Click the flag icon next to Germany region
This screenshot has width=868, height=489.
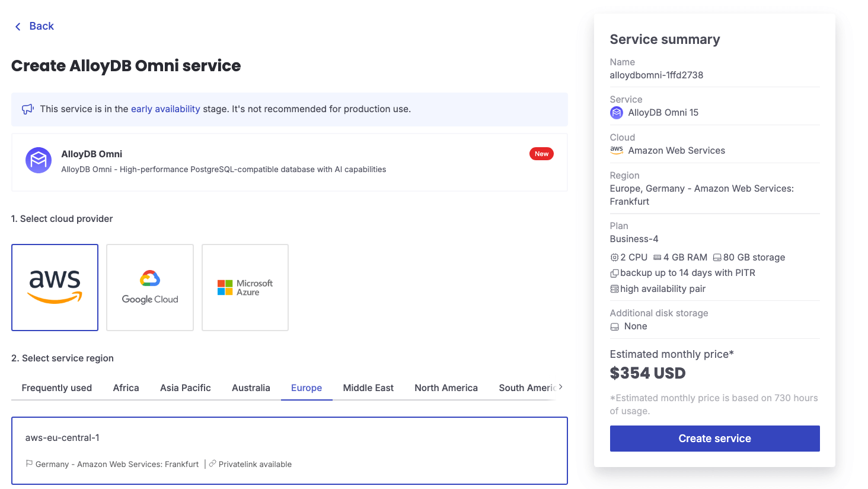[29, 463]
